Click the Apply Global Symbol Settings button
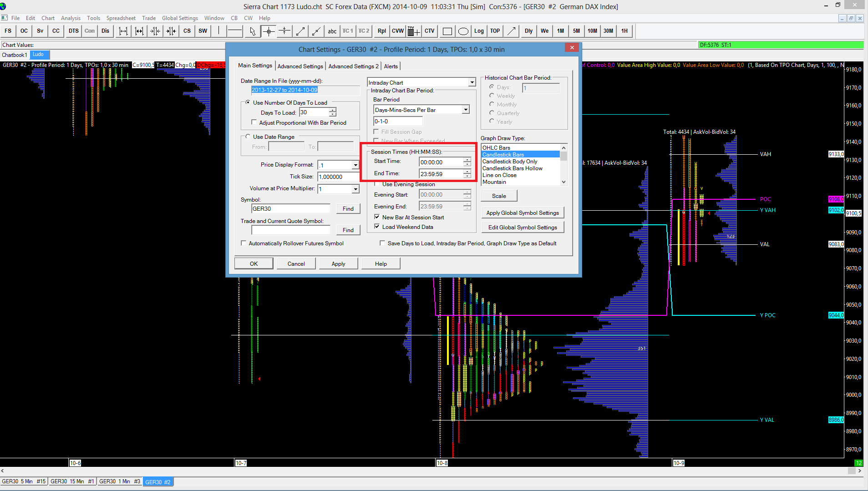Viewport: 868px width, 491px height. click(x=522, y=213)
